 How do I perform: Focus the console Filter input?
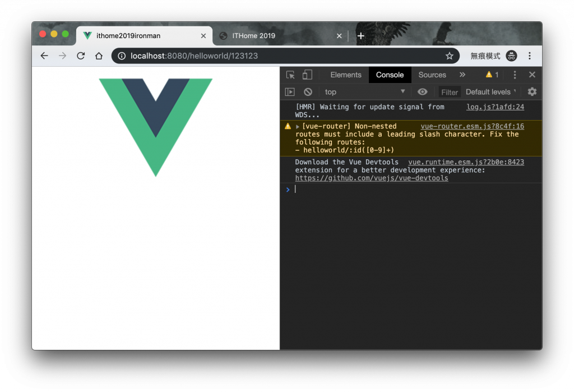(449, 93)
